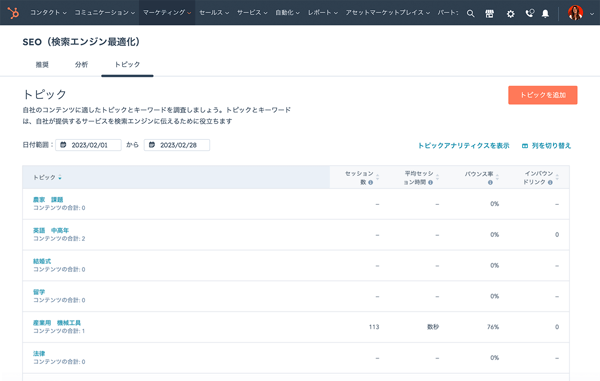Open the search magnifier icon
600x381 pixels.
coord(471,14)
